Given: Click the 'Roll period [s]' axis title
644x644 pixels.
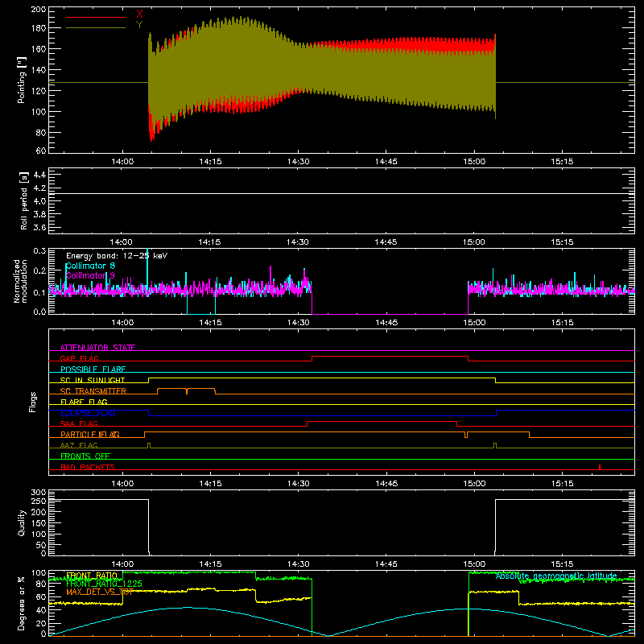Looking at the screenshot, I should coord(24,200).
